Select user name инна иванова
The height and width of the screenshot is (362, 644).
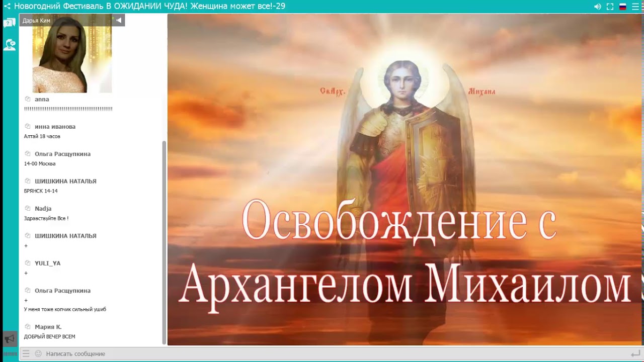point(55,127)
